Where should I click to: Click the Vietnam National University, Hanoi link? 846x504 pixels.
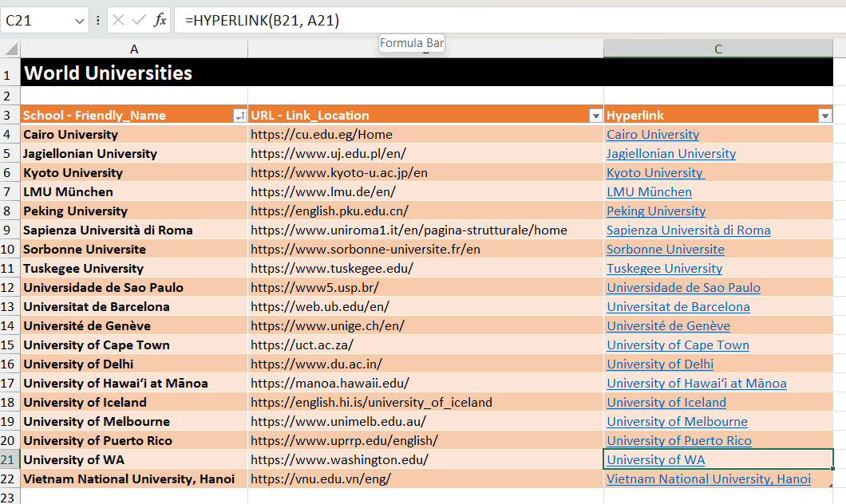[x=708, y=479]
